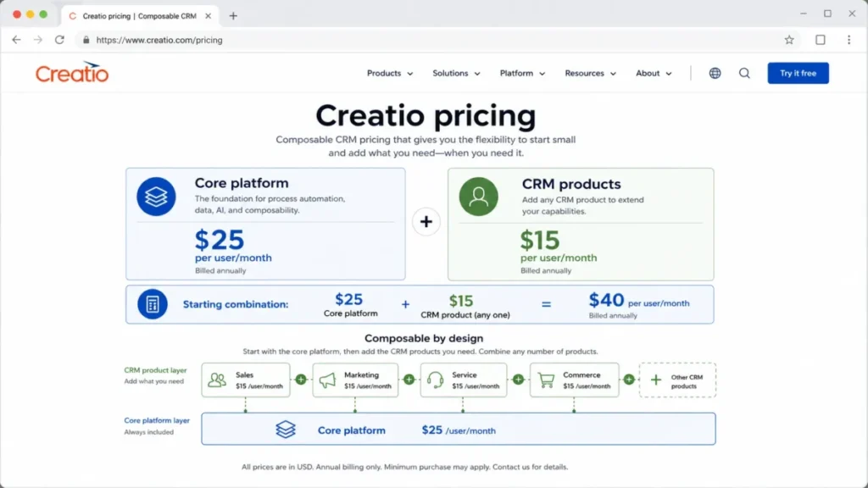Click the All prices are in USD note

click(x=404, y=467)
